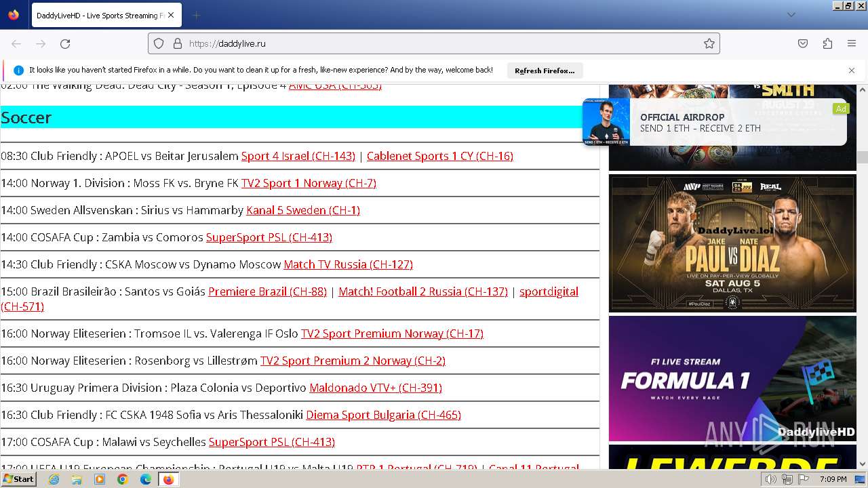View site info via padlock icon
This screenshot has height=488, width=868.
[178, 43]
